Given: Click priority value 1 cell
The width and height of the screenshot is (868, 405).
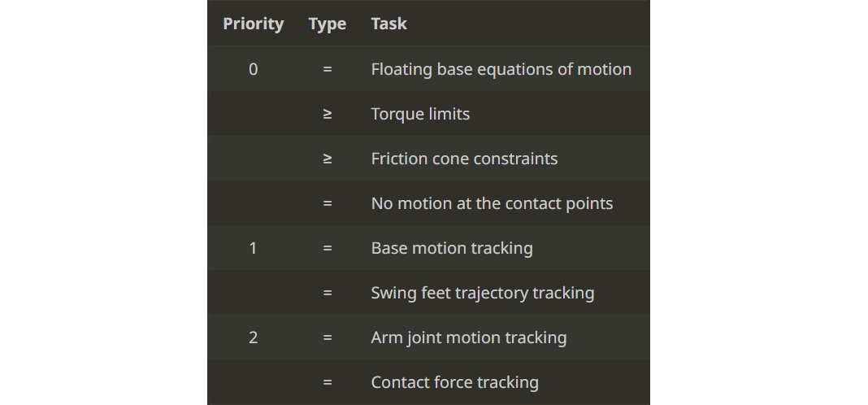Looking at the screenshot, I should (x=253, y=248).
